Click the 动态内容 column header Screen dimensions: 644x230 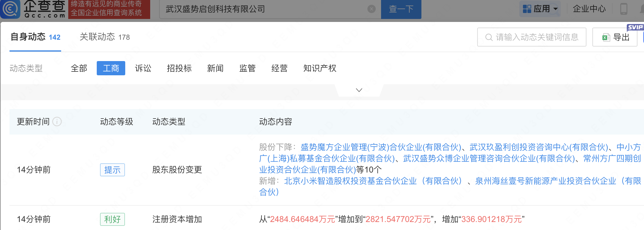coord(276,122)
